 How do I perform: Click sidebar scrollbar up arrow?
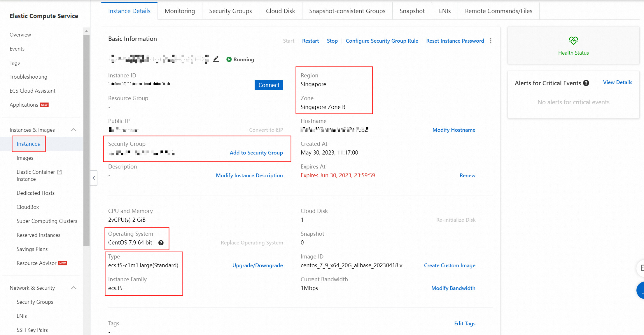click(x=86, y=31)
